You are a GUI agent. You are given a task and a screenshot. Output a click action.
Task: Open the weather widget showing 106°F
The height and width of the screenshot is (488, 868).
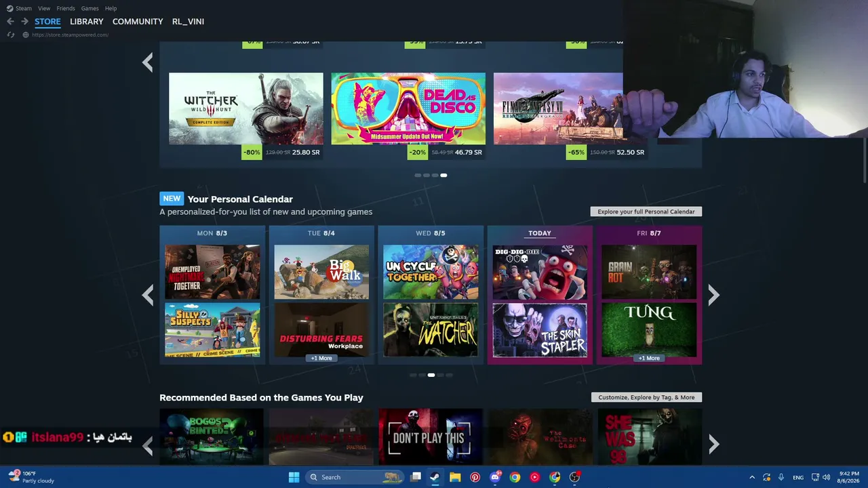tap(31, 477)
